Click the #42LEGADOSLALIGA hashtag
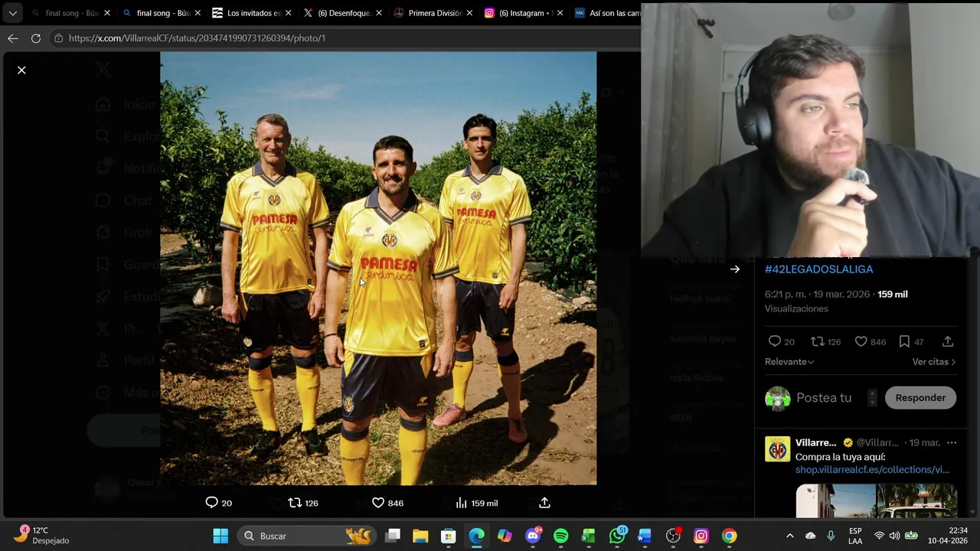The height and width of the screenshot is (551, 980). coord(818,269)
